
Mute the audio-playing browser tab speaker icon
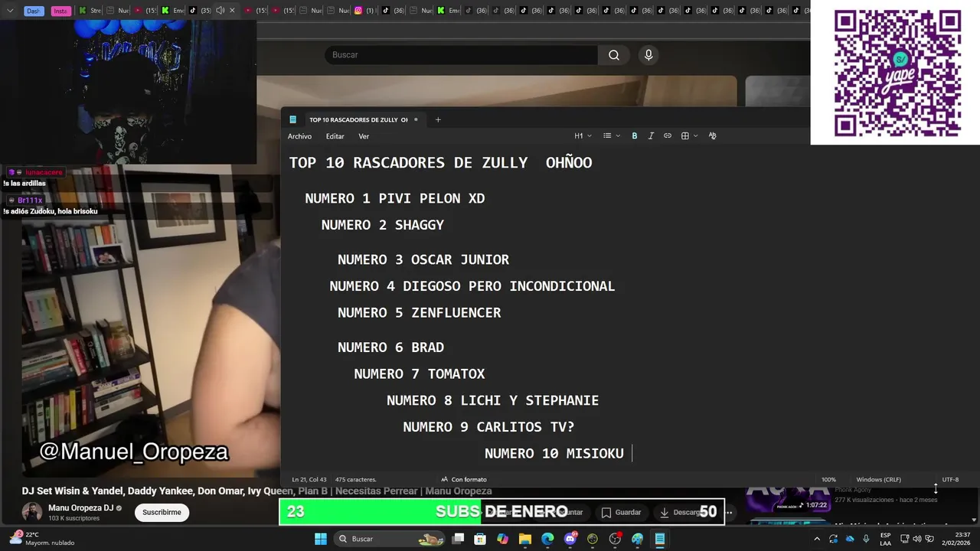[220, 11]
